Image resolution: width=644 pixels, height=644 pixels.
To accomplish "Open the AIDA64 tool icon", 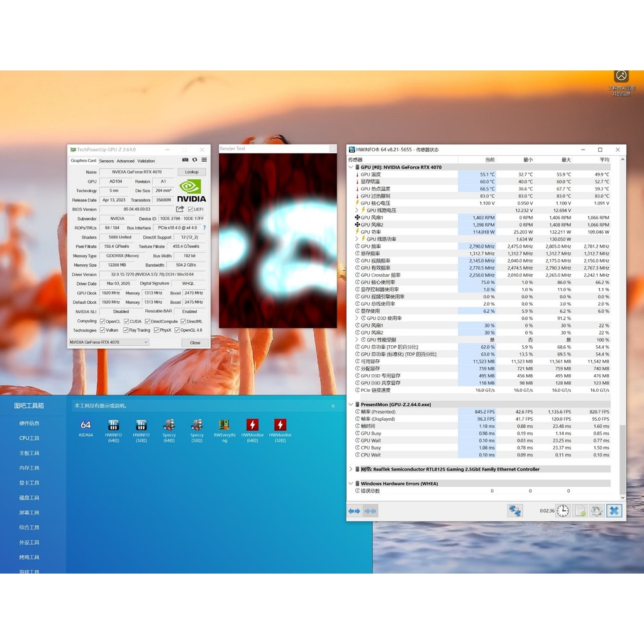I will pyautogui.click(x=86, y=428).
